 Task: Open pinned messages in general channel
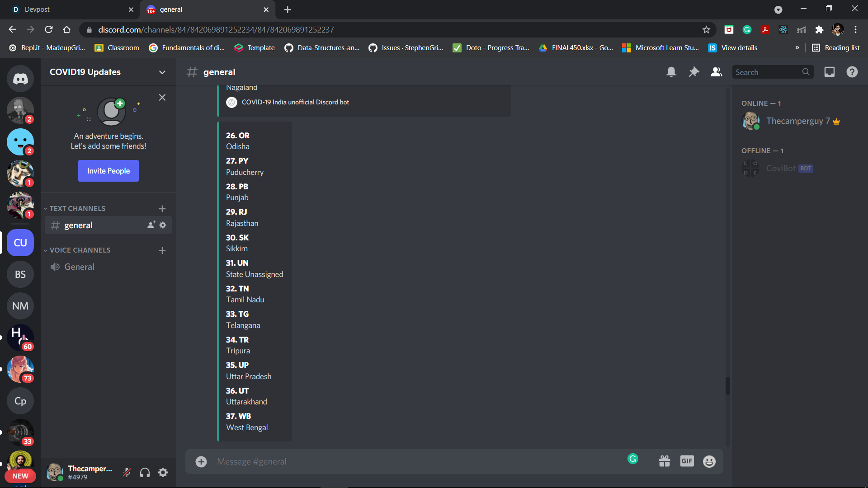(693, 72)
